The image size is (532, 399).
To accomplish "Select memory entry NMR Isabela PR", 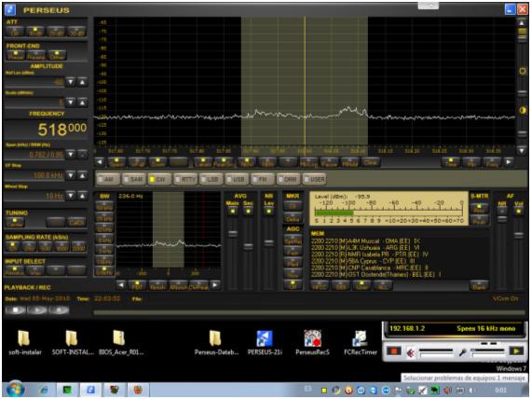I will 370,255.
